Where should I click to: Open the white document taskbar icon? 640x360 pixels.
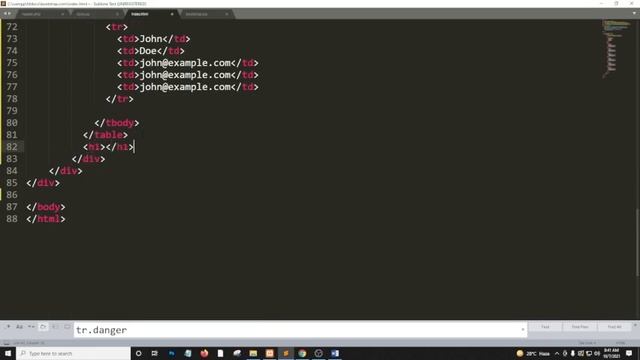click(220, 353)
